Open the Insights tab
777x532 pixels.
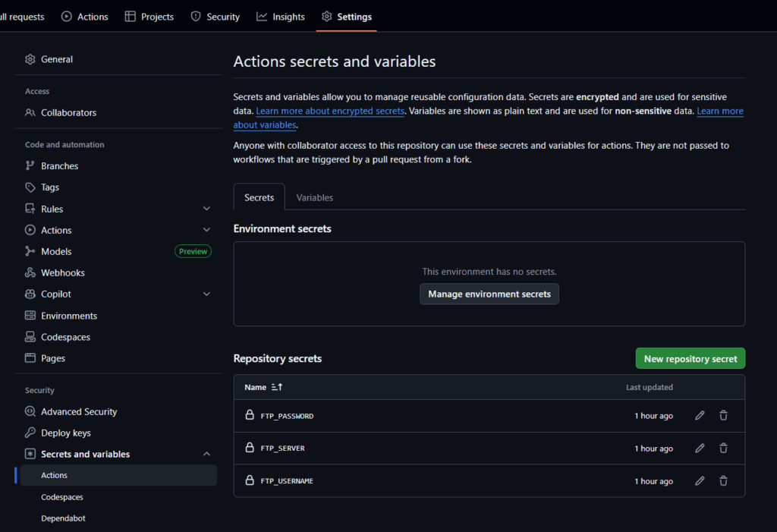(281, 17)
